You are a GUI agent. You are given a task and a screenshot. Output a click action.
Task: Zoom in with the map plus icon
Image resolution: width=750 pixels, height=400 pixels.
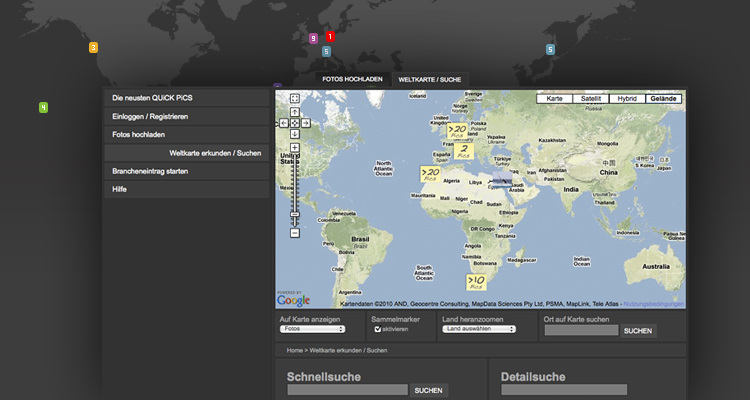tap(295, 147)
